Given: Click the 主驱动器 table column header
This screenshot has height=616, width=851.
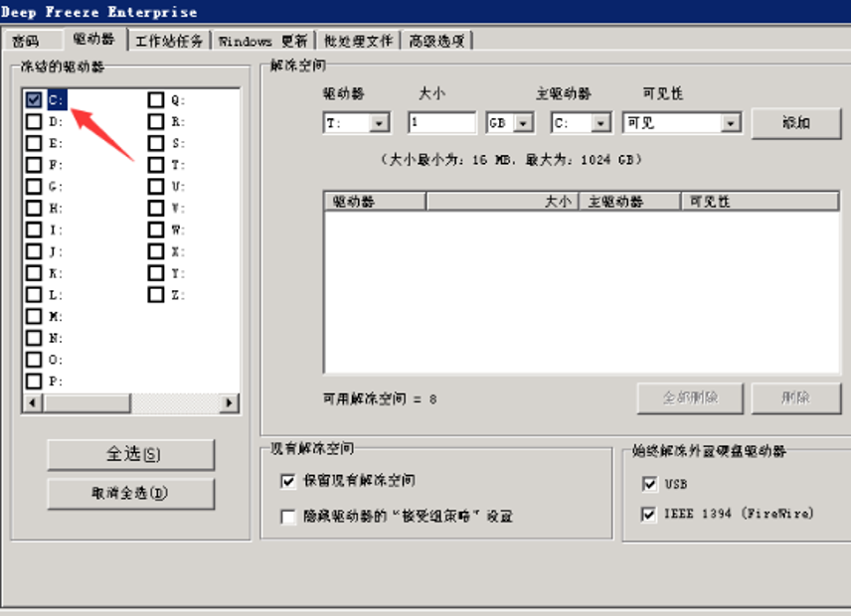Looking at the screenshot, I should tap(629, 201).
